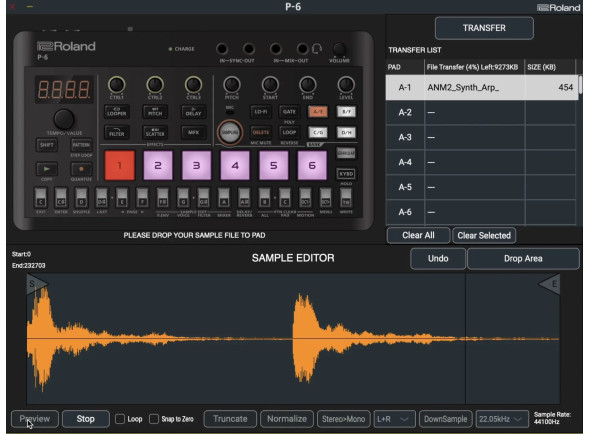
Task: Click the DownSample button
Action: (x=446, y=419)
